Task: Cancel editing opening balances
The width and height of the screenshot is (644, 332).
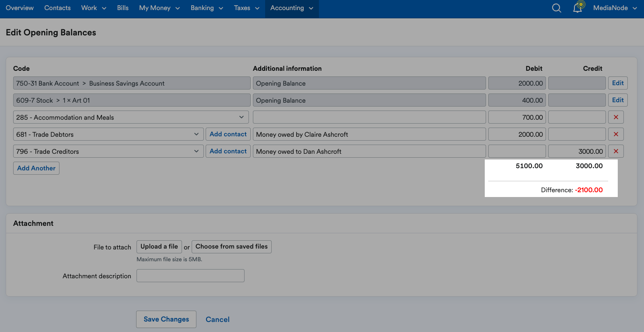Action: coord(217,319)
